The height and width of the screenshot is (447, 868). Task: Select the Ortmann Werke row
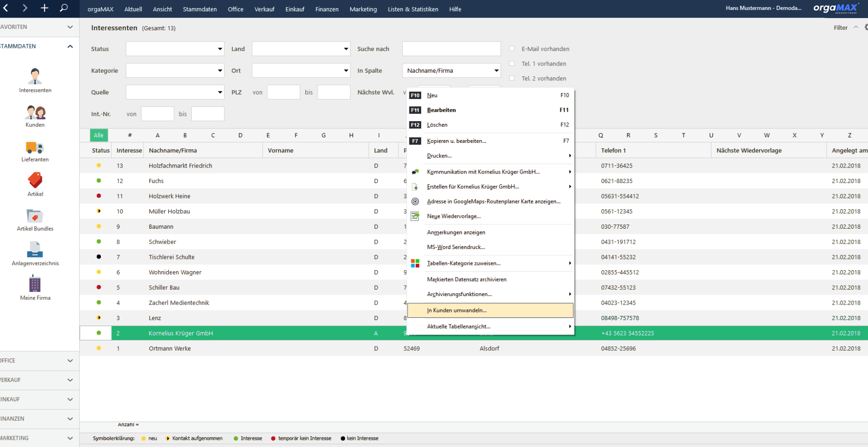pyautogui.click(x=474, y=348)
